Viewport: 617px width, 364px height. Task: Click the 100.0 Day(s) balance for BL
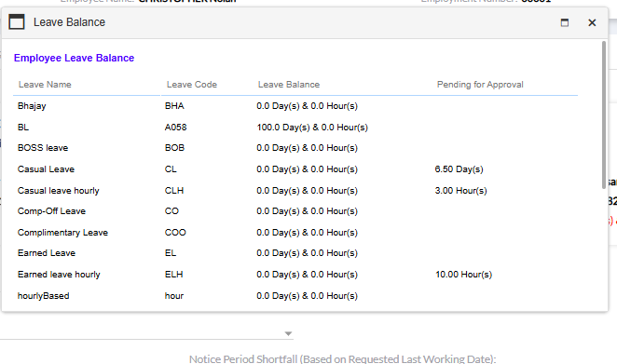312,128
